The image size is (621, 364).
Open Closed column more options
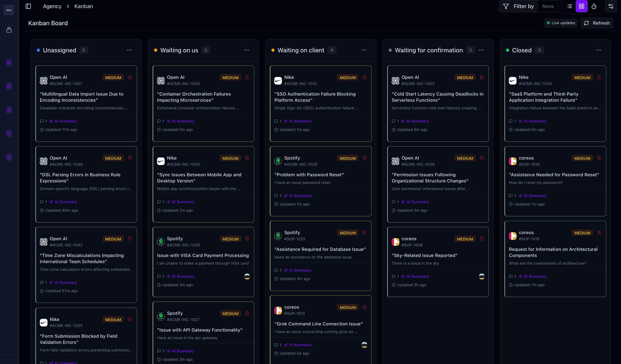(x=598, y=50)
